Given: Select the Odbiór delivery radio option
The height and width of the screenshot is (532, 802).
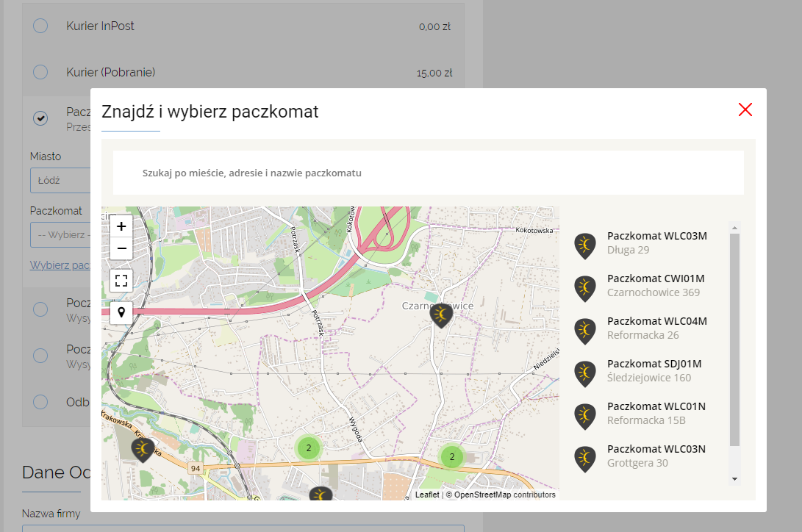Looking at the screenshot, I should coord(40,402).
